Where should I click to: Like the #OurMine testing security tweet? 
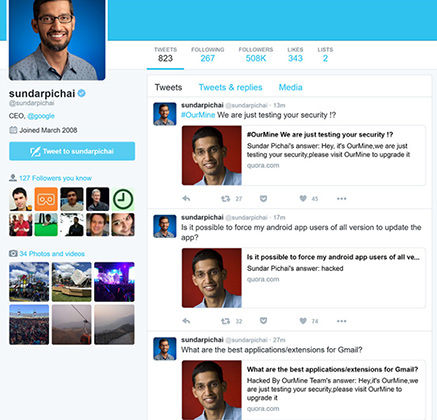click(303, 199)
